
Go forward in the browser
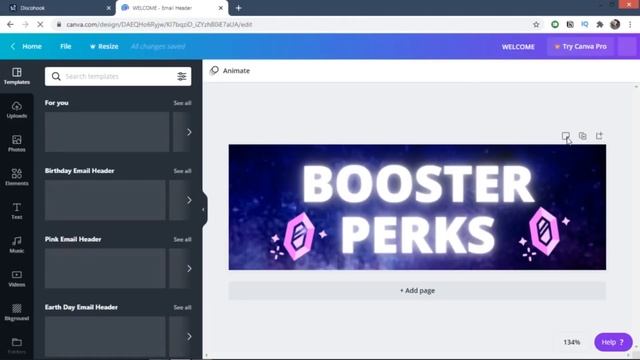point(25,24)
